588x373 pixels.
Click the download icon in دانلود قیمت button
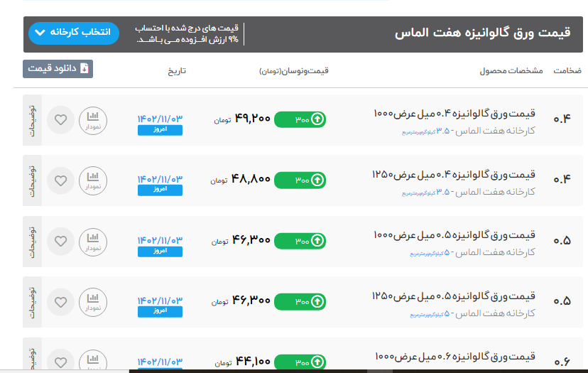tap(85, 69)
